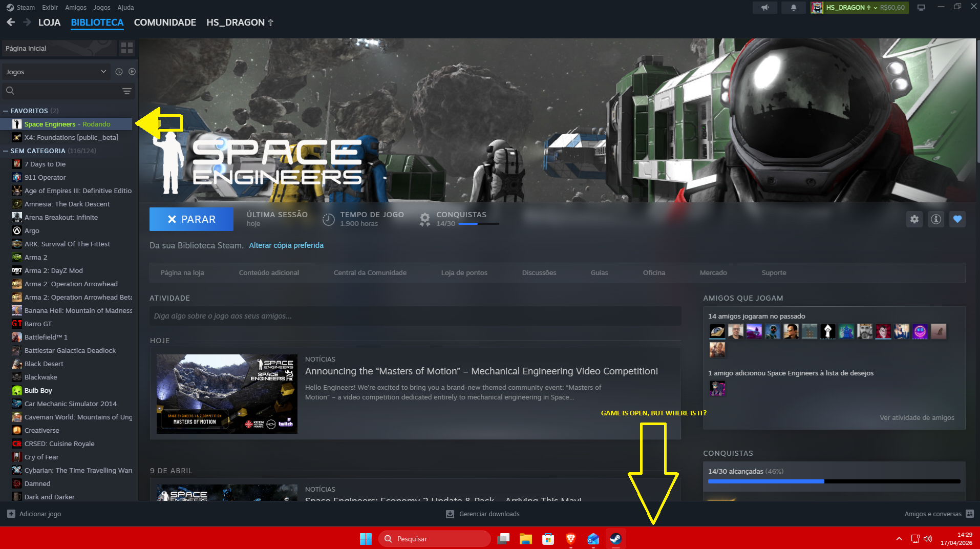
Task: Click the recent activity clock filter icon
Action: point(119,72)
